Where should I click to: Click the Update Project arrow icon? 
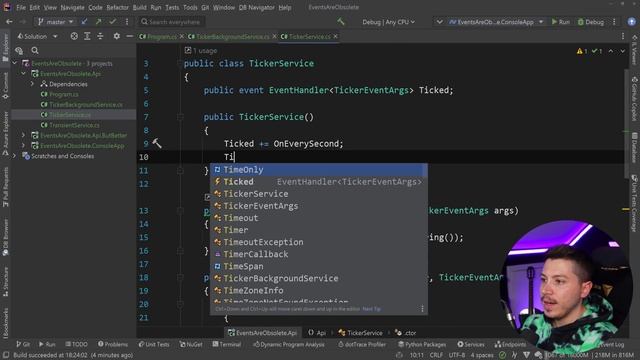coord(84,22)
